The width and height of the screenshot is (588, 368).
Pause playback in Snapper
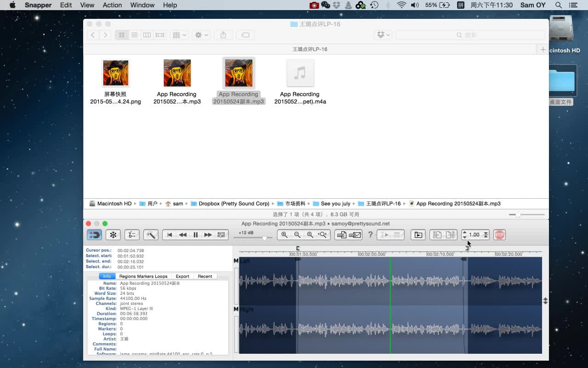point(195,235)
